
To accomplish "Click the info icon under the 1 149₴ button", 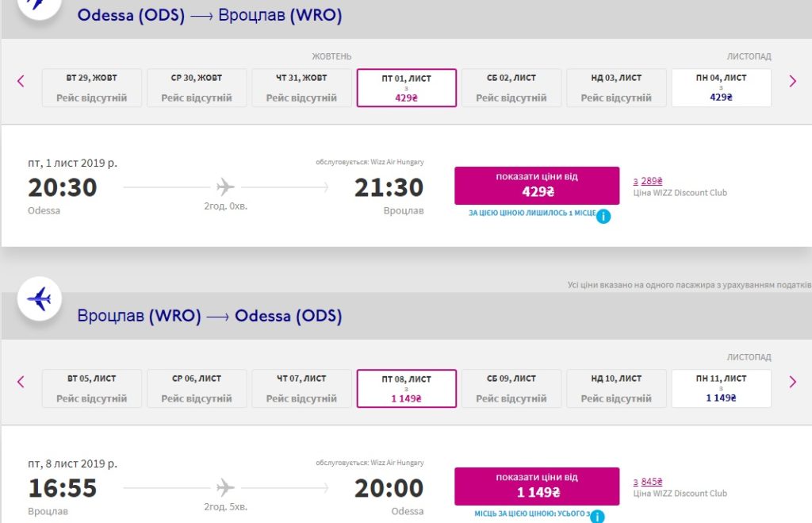I will click(x=597, y=516).
